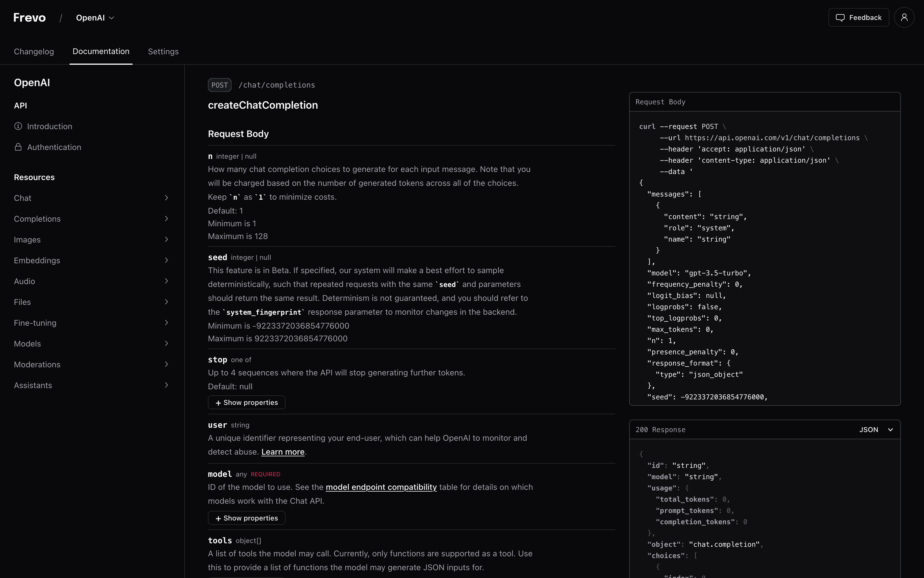Select Assistants in the Resources list
The height and width of the screenshot is (578, 924).
coord(33,385)
